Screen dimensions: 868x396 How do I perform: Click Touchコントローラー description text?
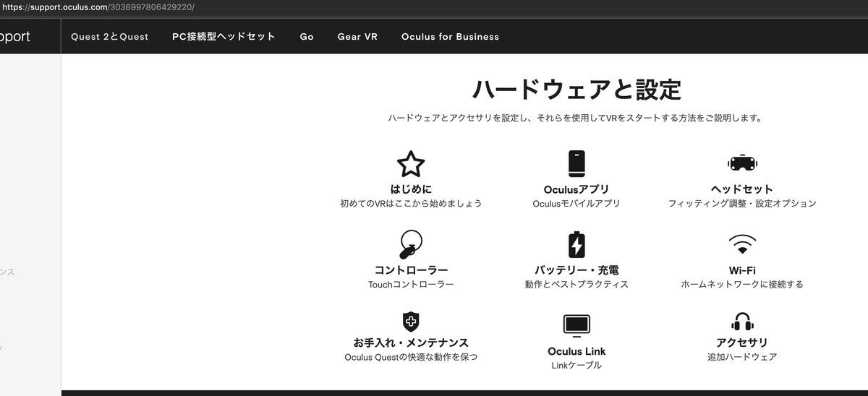pyautogui.click(x=411, y=285)
